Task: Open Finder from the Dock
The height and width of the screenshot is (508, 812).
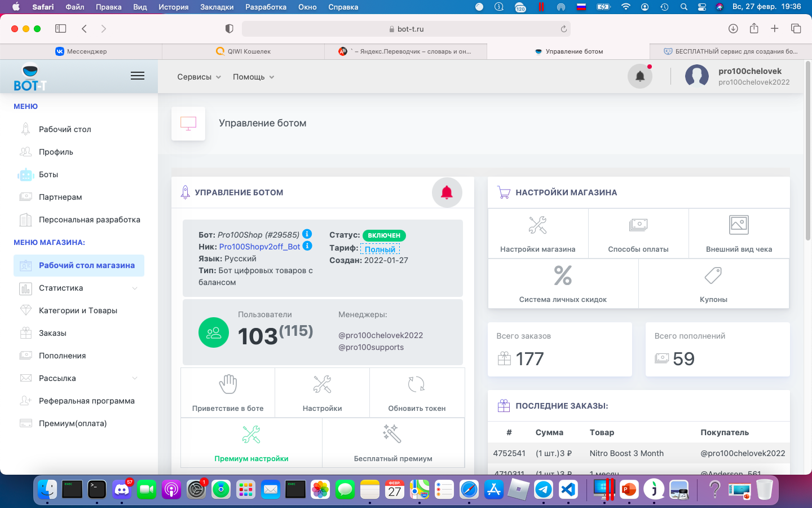Action: [x=47, y=489]
